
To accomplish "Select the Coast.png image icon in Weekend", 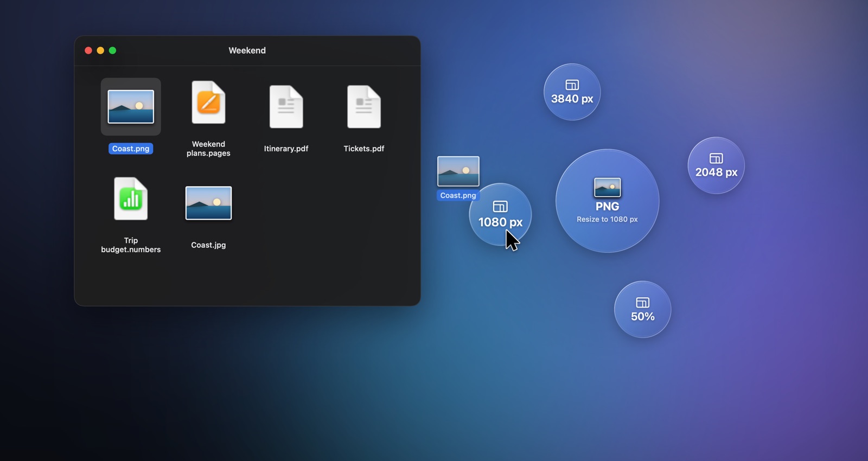I will [x=131, y=107].
